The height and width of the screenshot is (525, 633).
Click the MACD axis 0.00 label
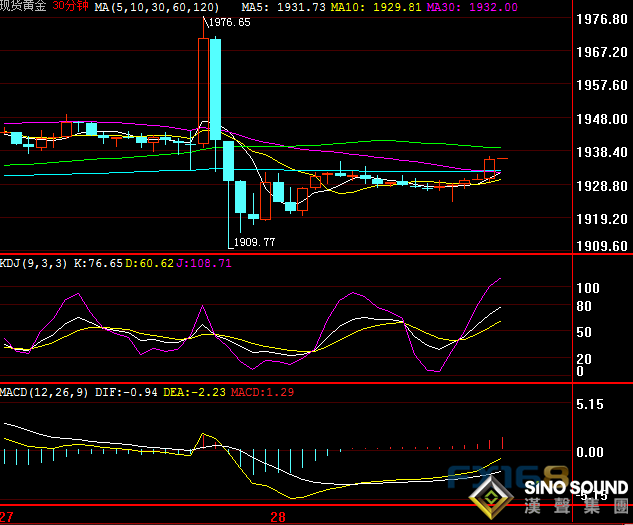(x=590, y=452)
